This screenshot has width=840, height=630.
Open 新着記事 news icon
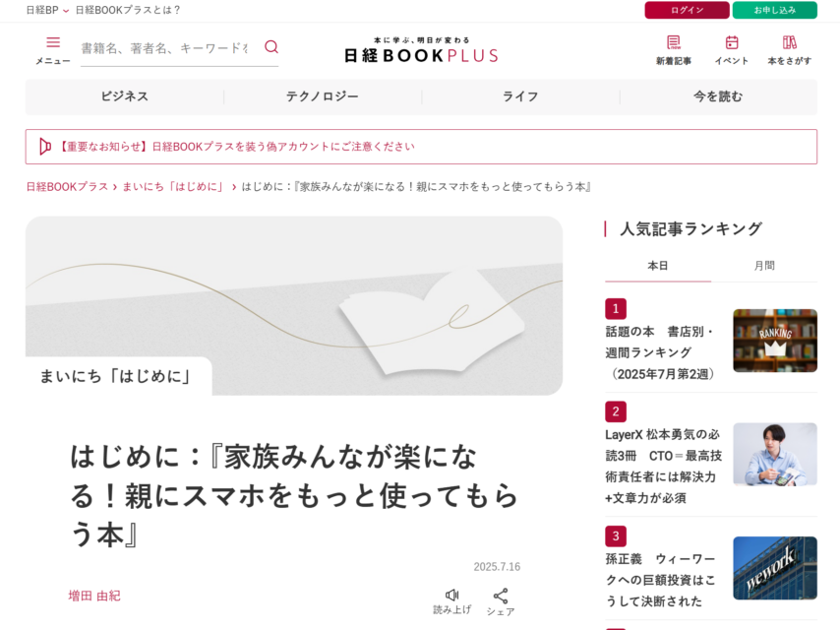674,42
